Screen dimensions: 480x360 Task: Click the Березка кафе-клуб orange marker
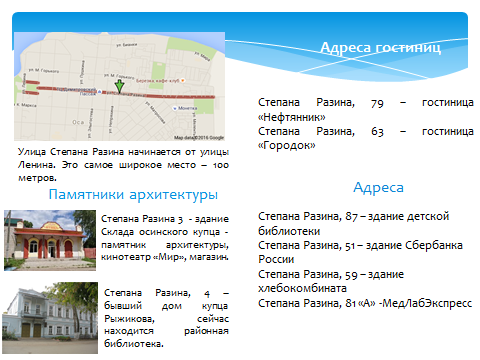coord(182,80)
